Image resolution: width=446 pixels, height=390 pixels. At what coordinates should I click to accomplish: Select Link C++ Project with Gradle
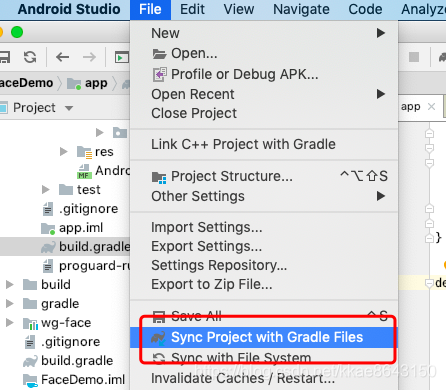coord(264,144)
